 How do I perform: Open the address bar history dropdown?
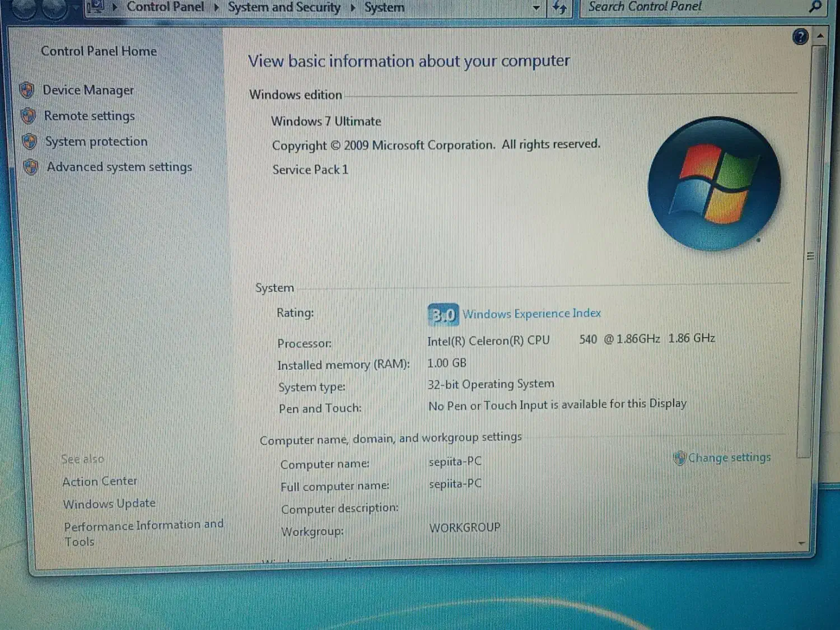coord(536,7)
